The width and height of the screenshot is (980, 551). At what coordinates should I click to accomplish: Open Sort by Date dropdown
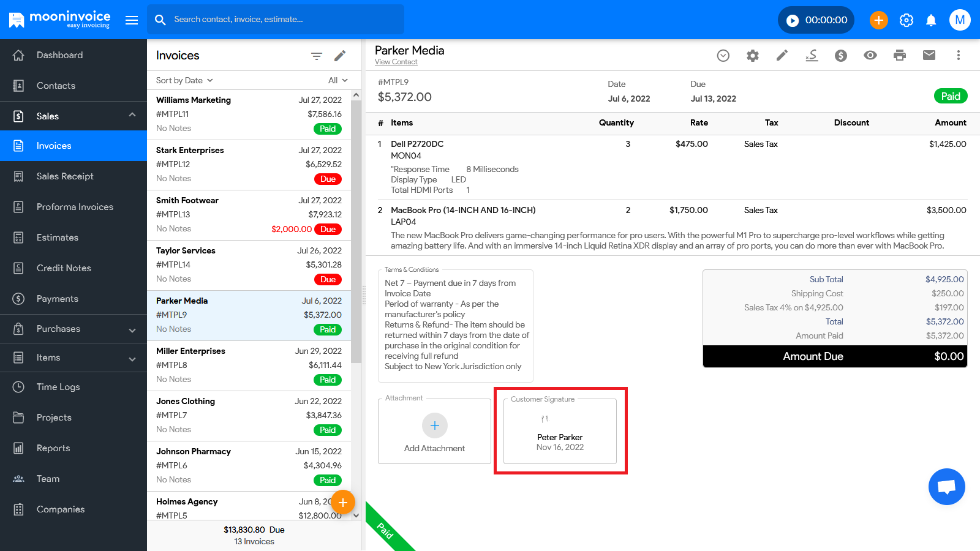184,80
